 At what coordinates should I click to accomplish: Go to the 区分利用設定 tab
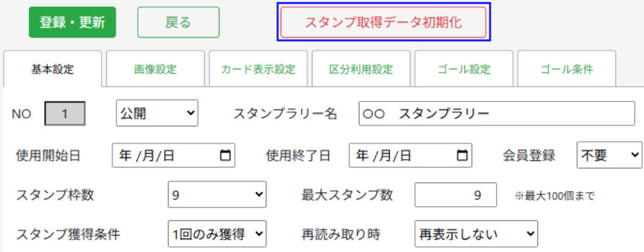tap(360, 69)
